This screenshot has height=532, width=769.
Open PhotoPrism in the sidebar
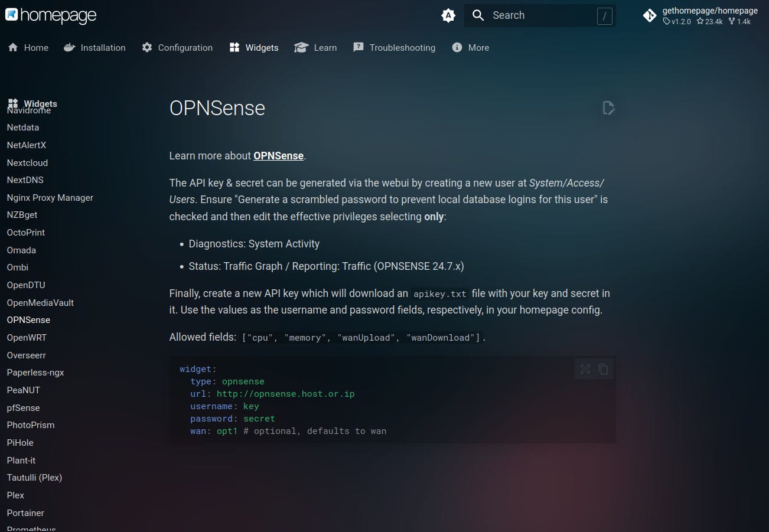31,425
